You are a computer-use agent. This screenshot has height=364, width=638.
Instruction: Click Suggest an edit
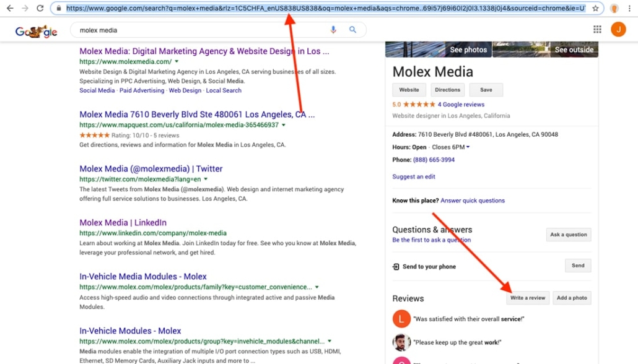(413, 176)
